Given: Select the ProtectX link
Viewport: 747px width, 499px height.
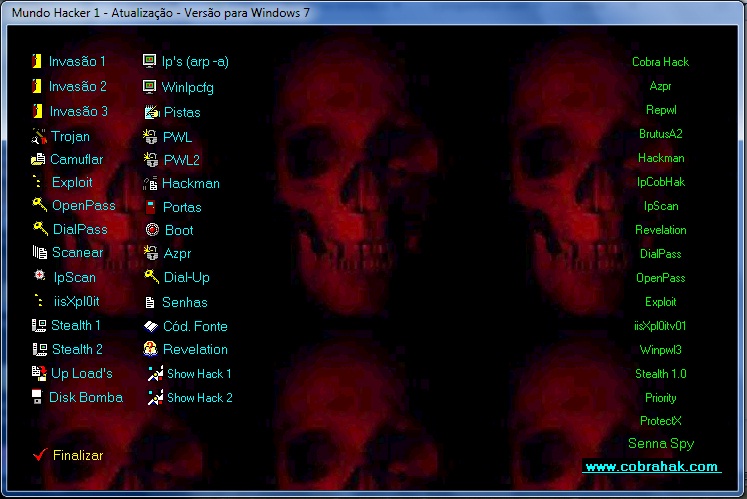Looking at the screenshot, I should tap(660, 421).
